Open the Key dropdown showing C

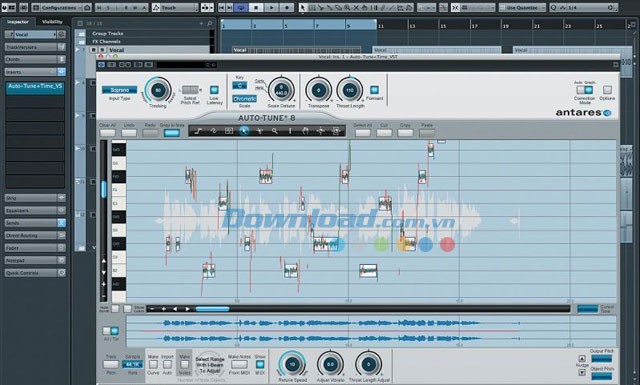(240, 86)
